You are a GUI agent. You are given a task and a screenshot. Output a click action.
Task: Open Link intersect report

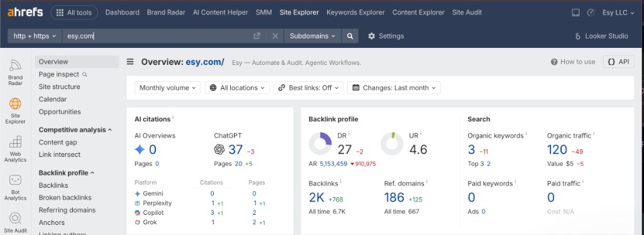pyautogui.click(x=60, y=155)
